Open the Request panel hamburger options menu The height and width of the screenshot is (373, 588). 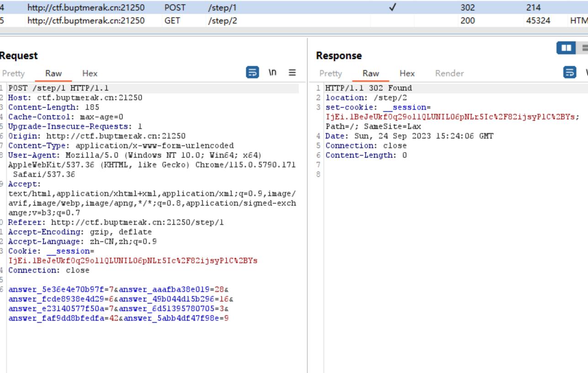tap(292, 72)
